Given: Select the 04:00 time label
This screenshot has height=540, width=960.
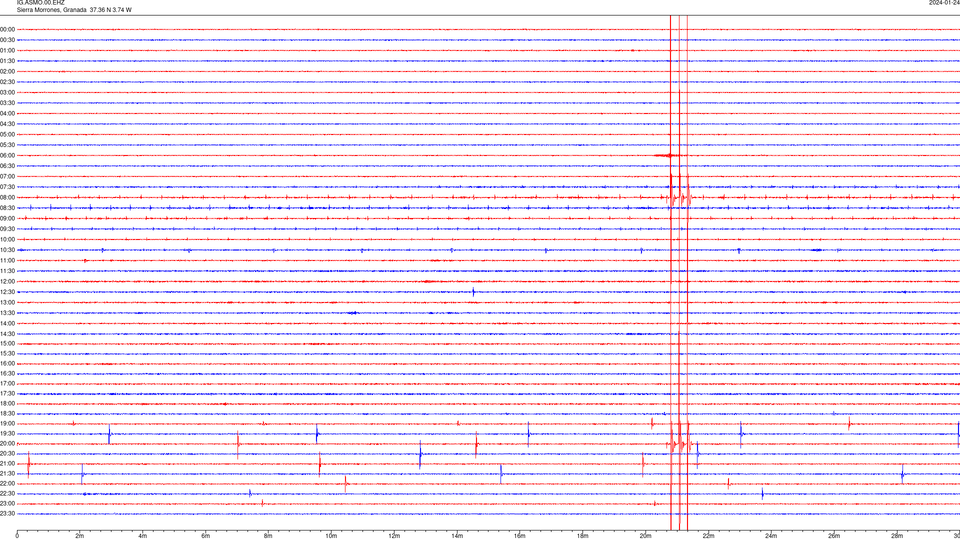Looking at the screenshot, I should click(x=7, y=113).
